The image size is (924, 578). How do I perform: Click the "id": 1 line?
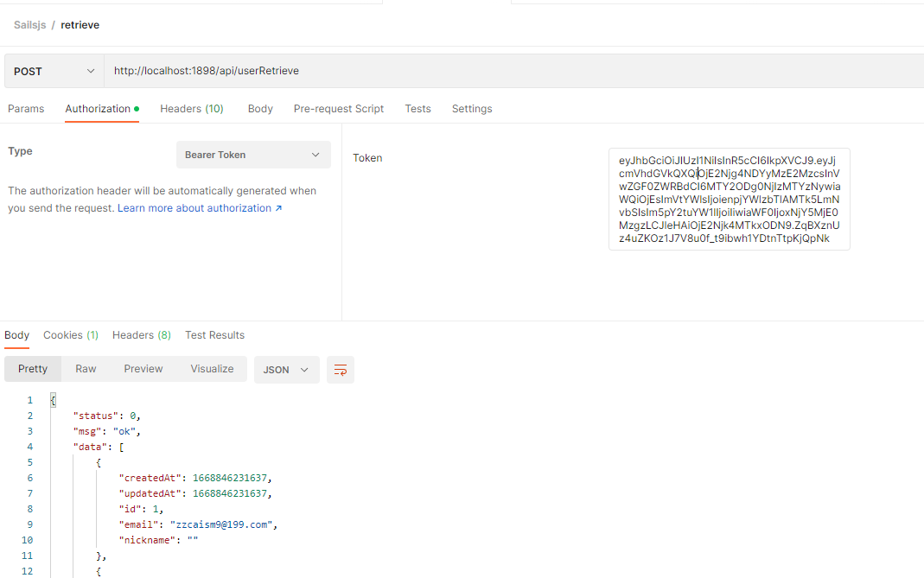141,509
